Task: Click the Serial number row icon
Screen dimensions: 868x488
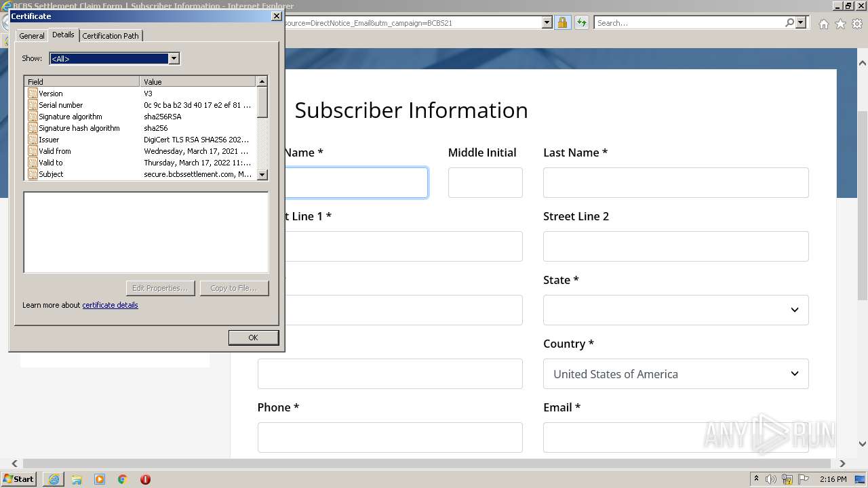Action: pyautogui.click(x=33, y=105)
